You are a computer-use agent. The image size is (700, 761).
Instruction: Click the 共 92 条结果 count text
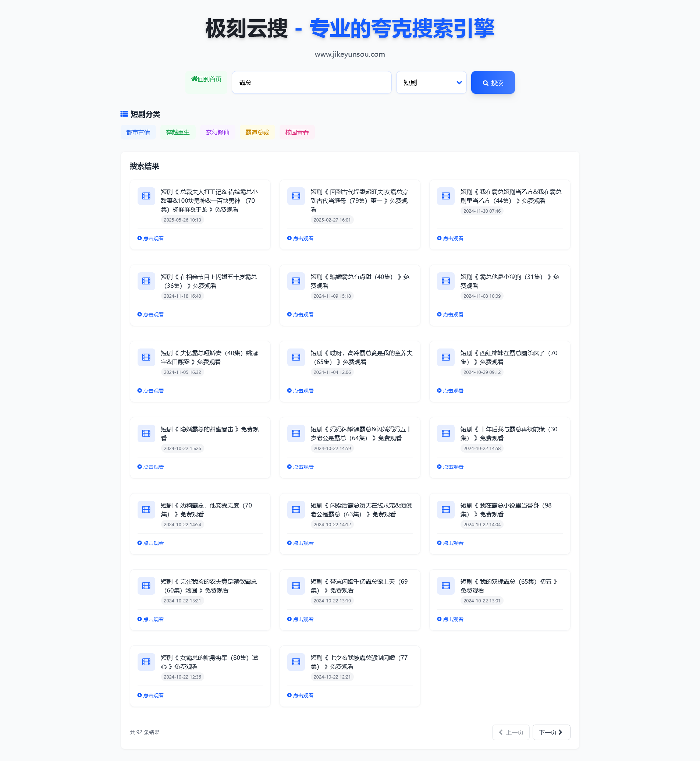(x=144, y=732)
